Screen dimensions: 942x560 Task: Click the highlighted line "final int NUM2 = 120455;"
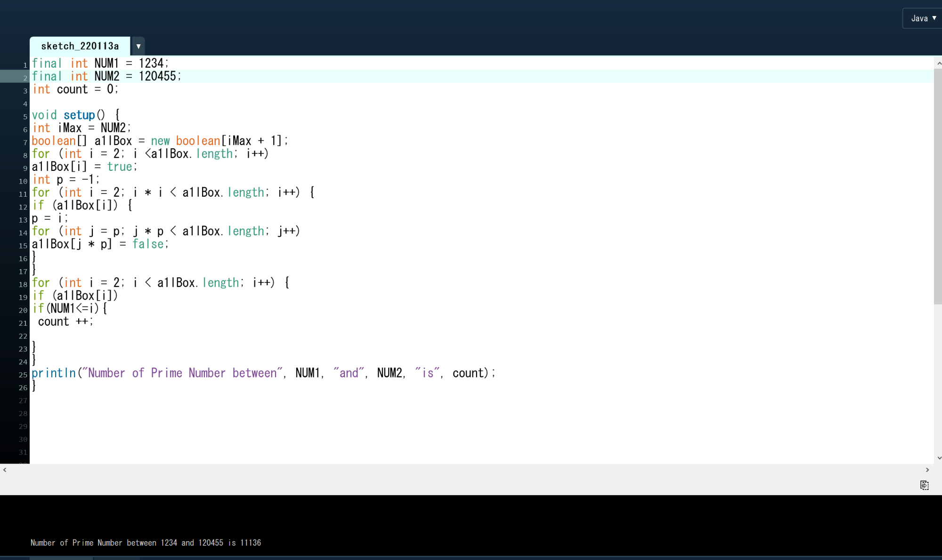(106, 76)
